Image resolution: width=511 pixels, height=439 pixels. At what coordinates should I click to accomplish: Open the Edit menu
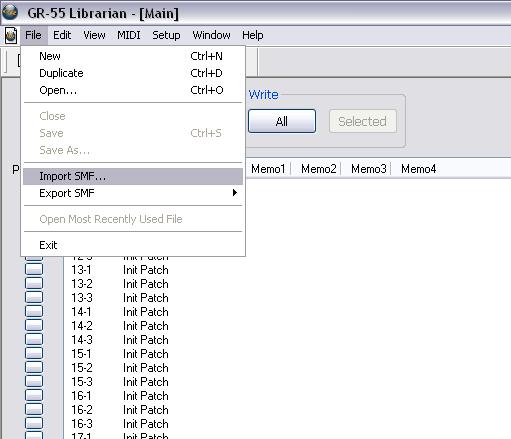coord(62,35)
